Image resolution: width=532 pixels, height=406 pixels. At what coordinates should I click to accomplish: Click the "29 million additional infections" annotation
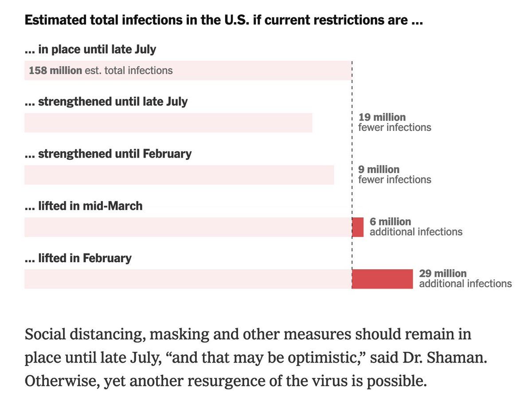465,279
